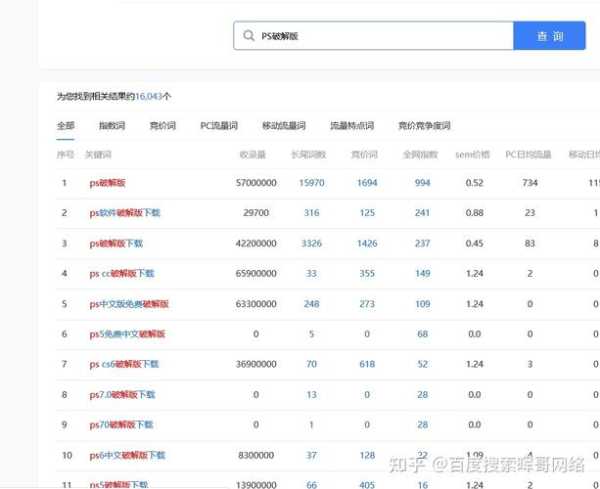Open the 移动流量词 tab
The height and width of the screenshot is (489, 600).
click(284, 126)
